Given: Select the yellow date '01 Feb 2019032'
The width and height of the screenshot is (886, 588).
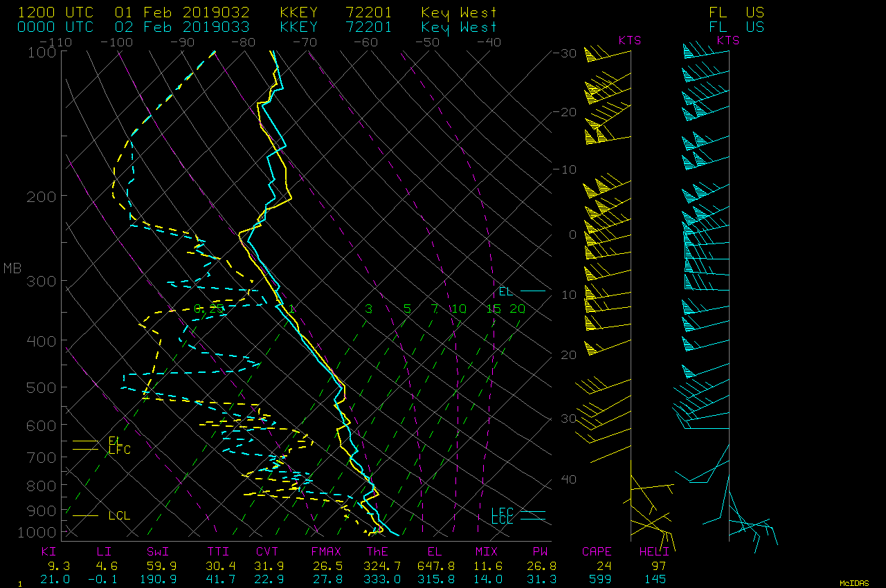Looking at the screenshot, I should [183, 12].
